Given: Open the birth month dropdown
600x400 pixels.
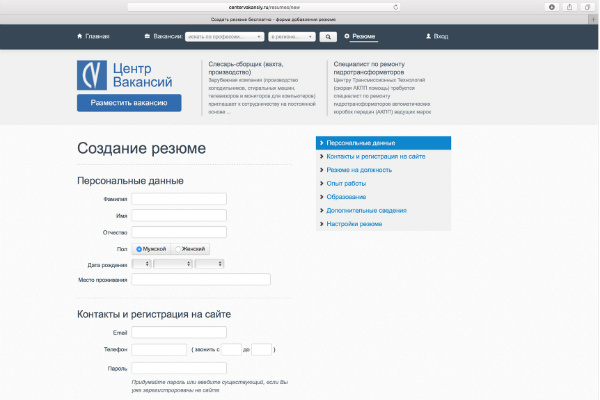Looking at the screenshot, I should pos(172,264).
